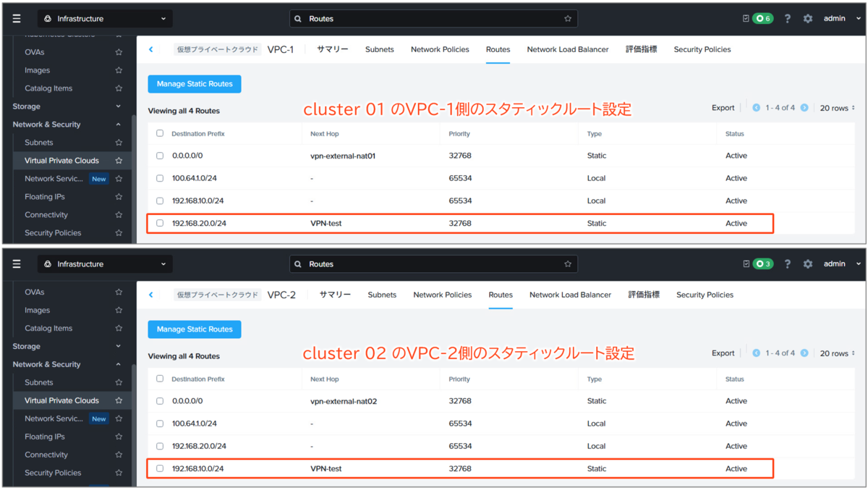Open Subnets tab in VPC-1 window

(380, 49)
